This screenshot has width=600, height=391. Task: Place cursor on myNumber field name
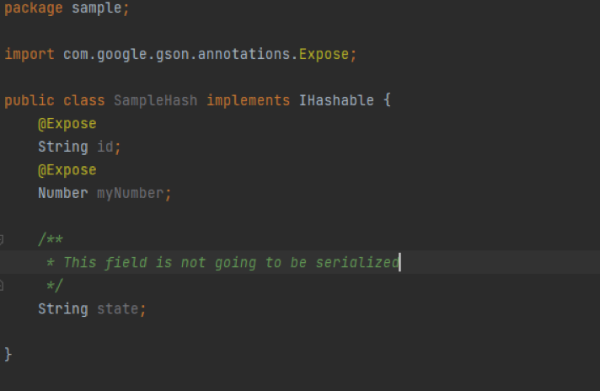click(130, 194)
